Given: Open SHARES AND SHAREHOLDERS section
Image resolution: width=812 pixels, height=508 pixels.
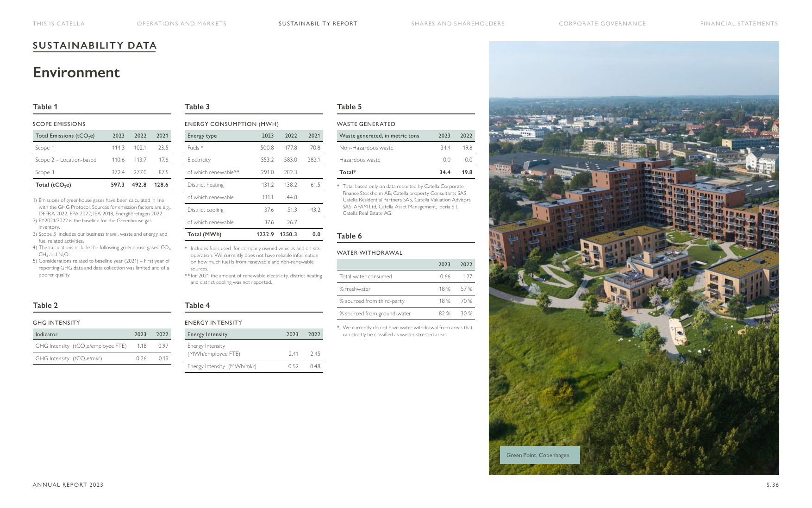Looking at the screenshot, I should point(458,24).
